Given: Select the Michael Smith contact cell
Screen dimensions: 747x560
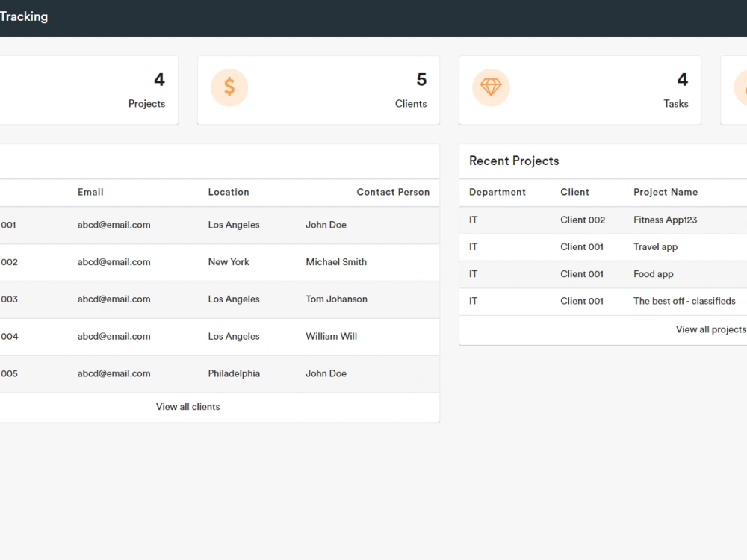Looking at the screenshot, I should coord(336,262).
